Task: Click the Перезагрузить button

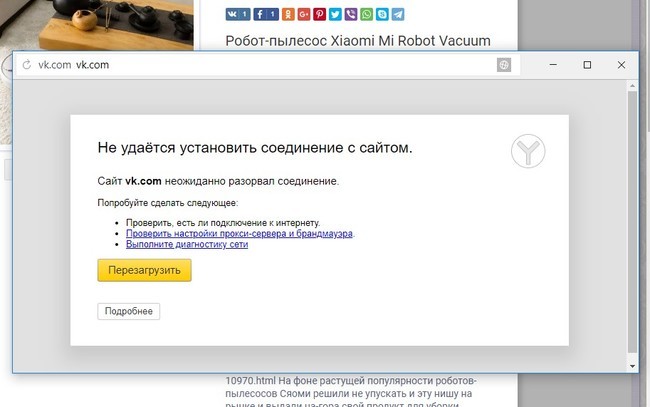Action: [144, 270]
